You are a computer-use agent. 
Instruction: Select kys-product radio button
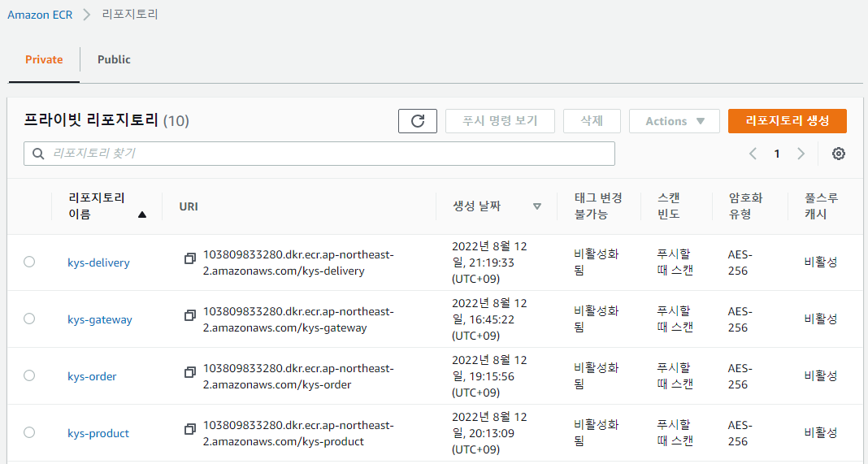point(29,431)
